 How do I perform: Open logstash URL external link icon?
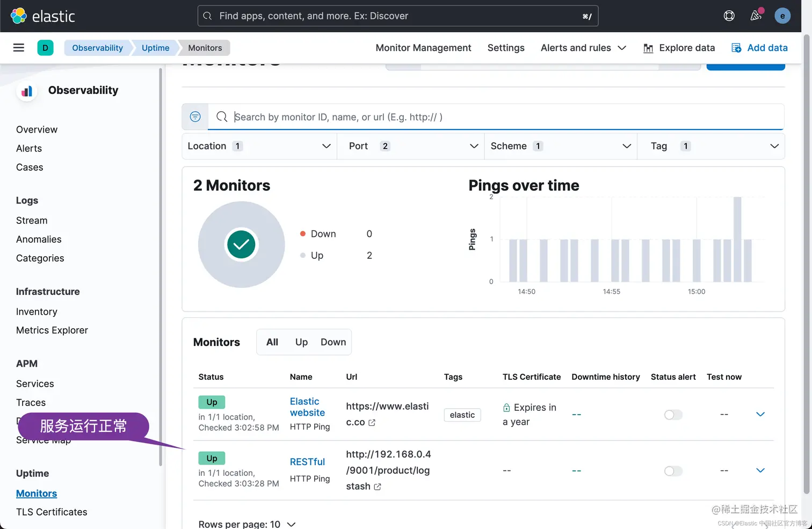(378, 487)
